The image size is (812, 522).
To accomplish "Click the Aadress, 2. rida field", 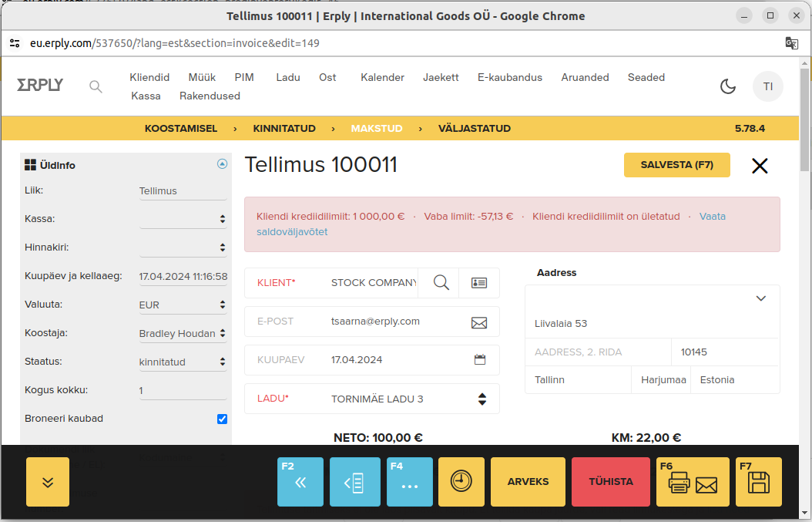I will click(598, 352).
